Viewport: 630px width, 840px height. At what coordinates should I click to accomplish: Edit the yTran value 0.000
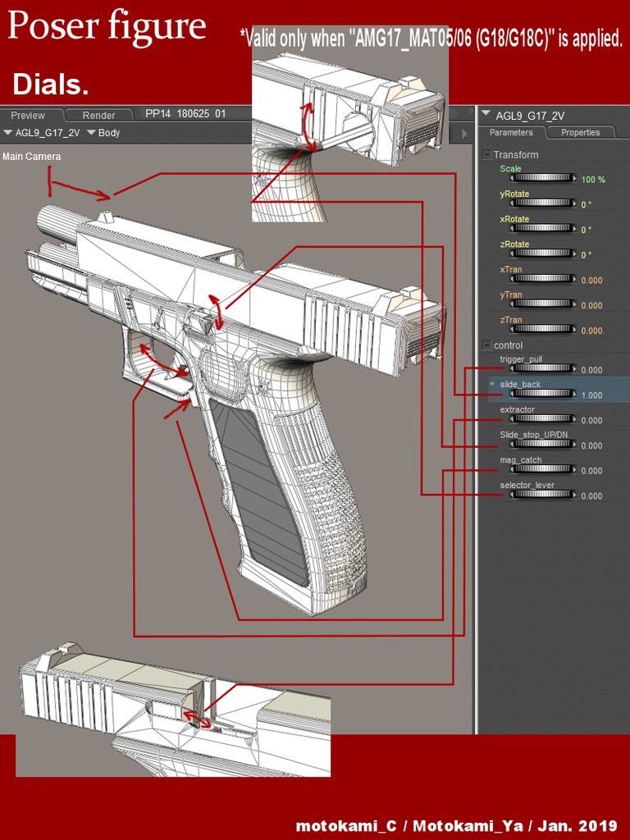591,305
